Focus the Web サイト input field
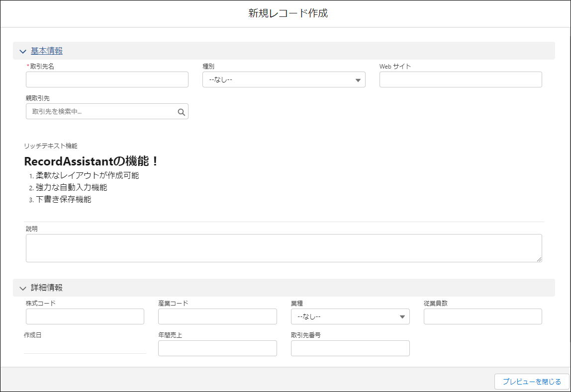Image resolution: width=571 pixels, height=392 pixels. click(x=461, y=79)
